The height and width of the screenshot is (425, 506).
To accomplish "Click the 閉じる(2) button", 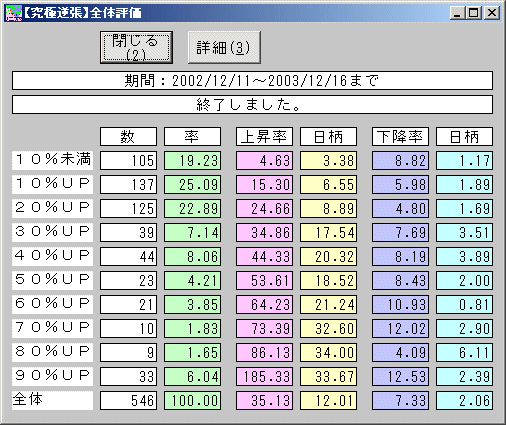I will point(136,48).
